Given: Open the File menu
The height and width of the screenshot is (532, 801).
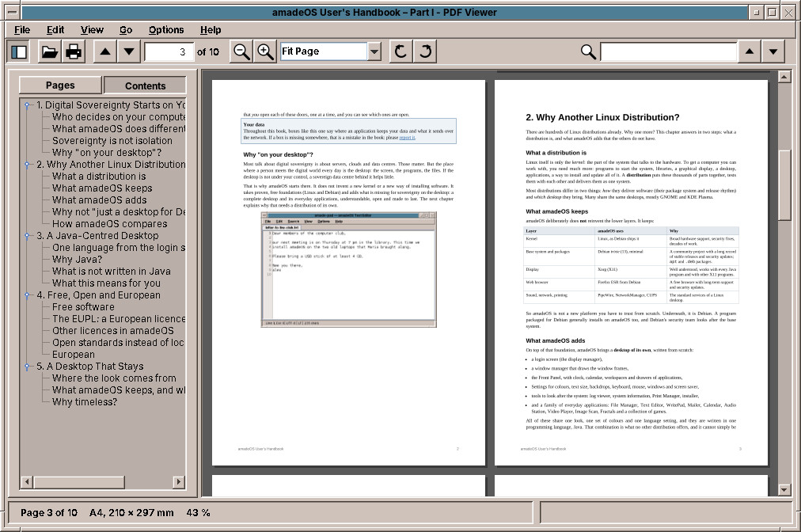Looking at the screenshot, I should (22, 29).
